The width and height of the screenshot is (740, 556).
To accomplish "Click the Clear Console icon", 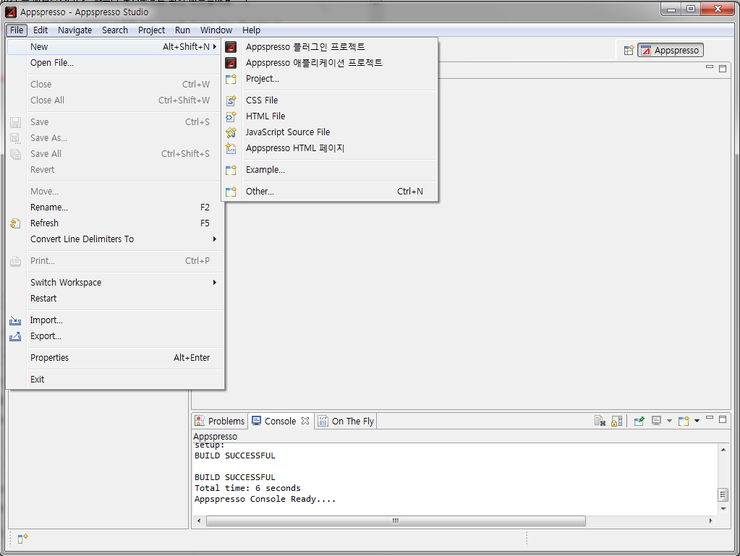I will (599, 421).
